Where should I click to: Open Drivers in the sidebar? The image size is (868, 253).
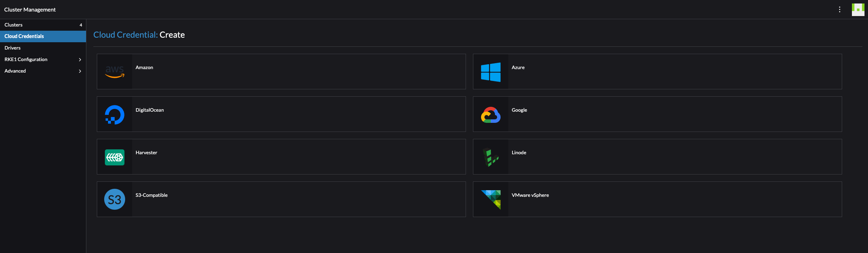click(43, 48)
